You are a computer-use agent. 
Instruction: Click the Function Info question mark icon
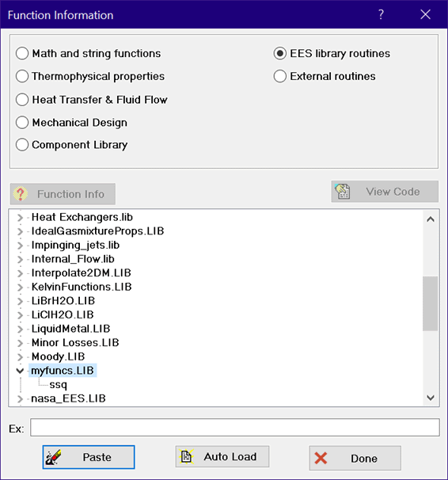pyautogui.click(x=21, y=194)
